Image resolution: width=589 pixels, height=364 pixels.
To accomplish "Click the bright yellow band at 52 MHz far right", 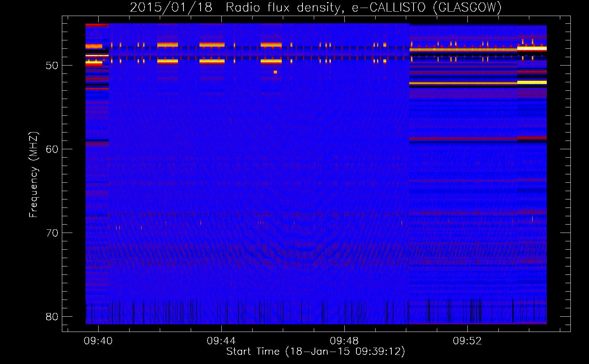I will pyautogui.click(x=532, y=83).
